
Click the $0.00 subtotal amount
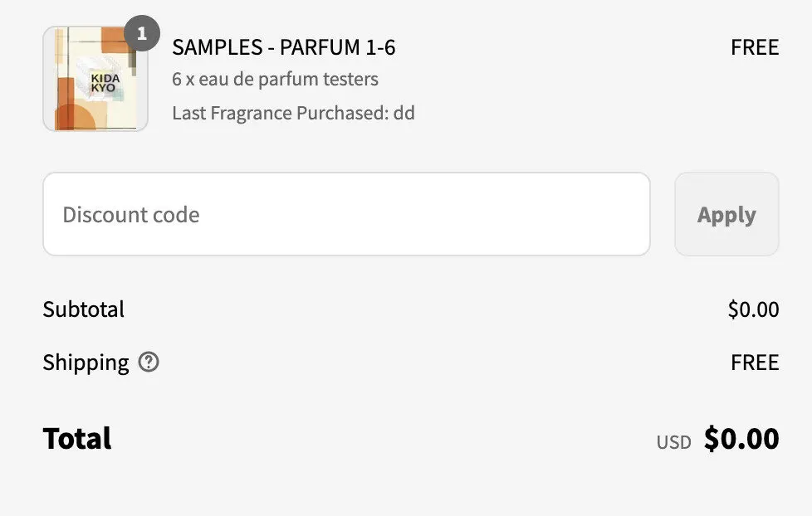coord(753,309)
